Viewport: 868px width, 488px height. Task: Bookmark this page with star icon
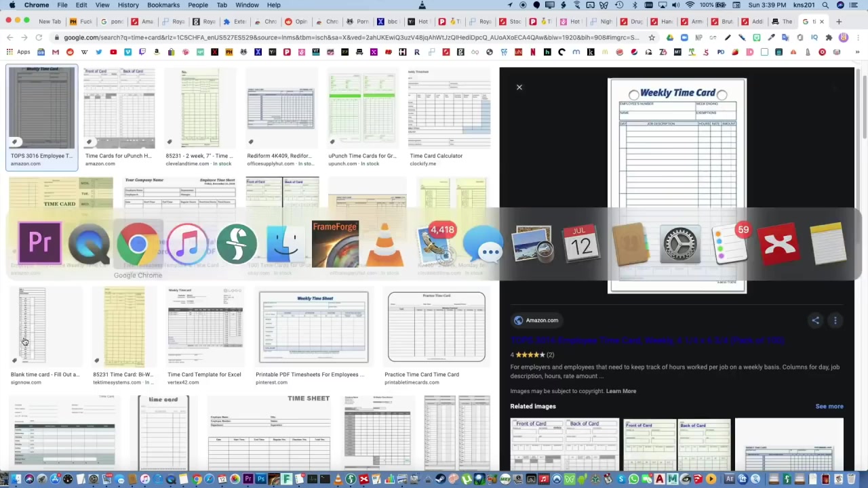coord(652,37)
